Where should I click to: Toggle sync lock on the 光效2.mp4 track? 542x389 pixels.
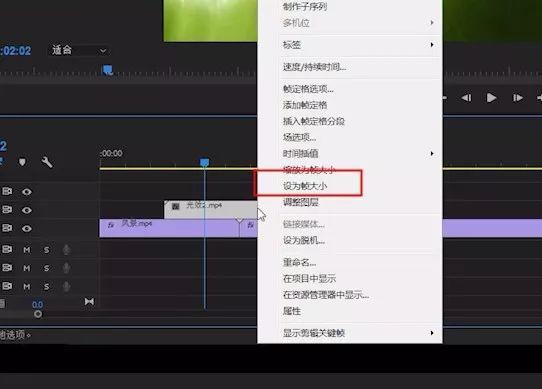pyautogui.click(x=7, y=210)
